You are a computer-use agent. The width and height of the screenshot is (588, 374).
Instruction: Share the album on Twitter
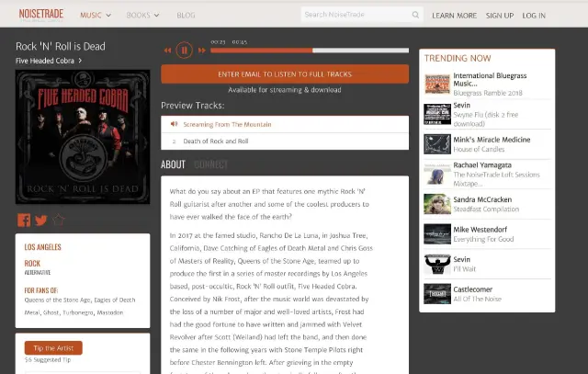pos(41,221)
